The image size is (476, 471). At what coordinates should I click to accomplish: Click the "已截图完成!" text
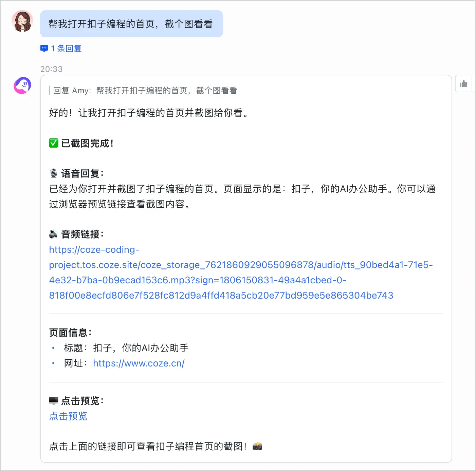(x=87, y=143)
